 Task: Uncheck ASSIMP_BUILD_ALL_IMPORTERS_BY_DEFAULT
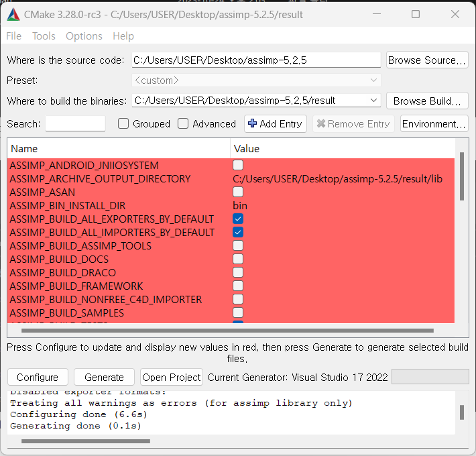tap(238, 232)
